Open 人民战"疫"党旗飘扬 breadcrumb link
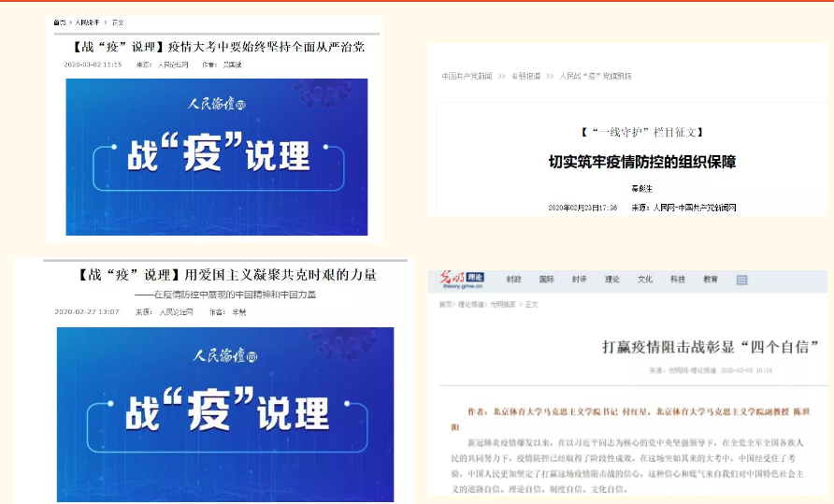The image size is (834, 504). (595, 76)
